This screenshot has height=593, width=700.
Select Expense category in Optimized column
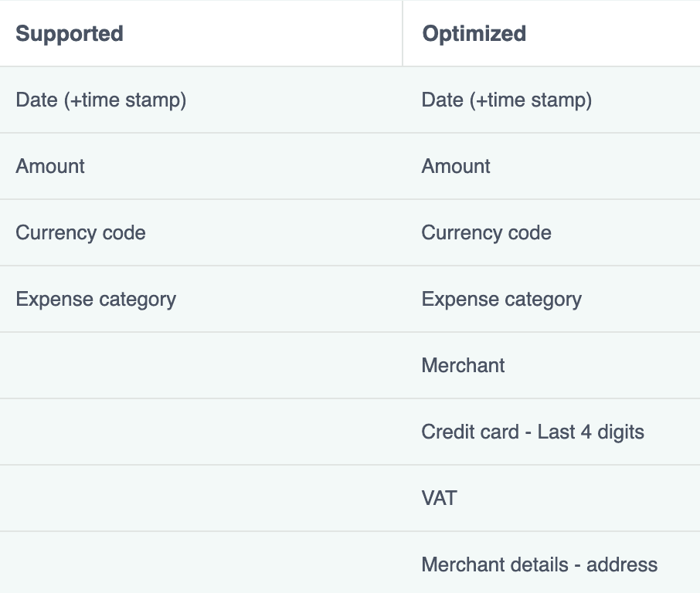tap(501, 300)
